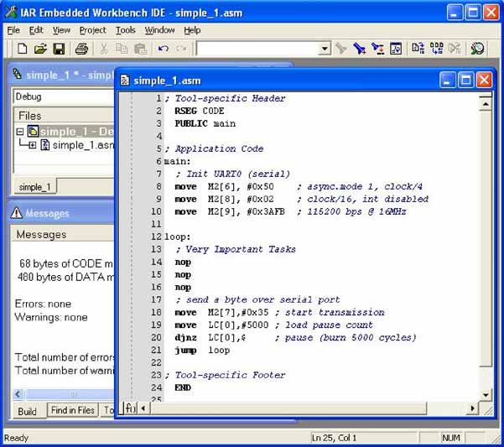The width and height of the screenshot is (504, 447).
Task: Print the file using the printer icon
Action: [x=81, y=49]
